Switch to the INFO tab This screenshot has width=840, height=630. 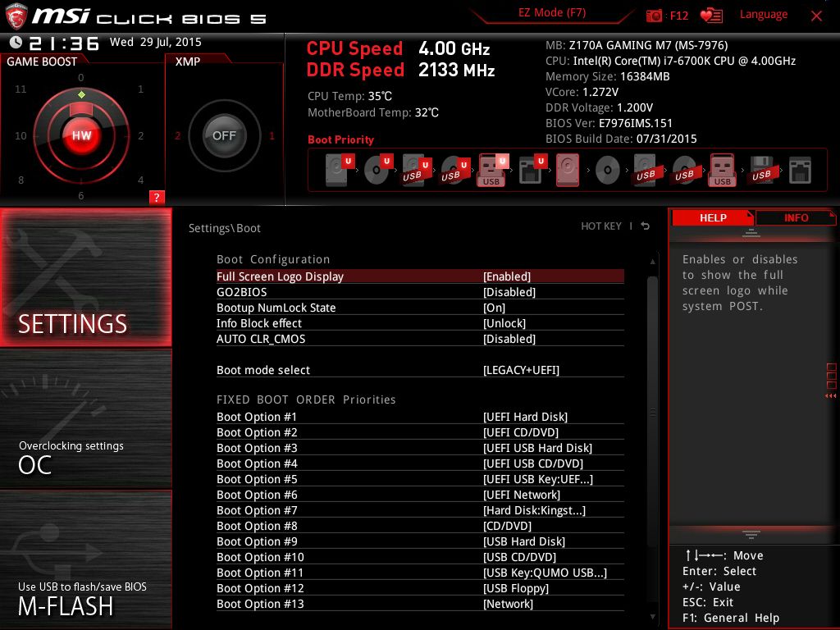click(796, 217)
